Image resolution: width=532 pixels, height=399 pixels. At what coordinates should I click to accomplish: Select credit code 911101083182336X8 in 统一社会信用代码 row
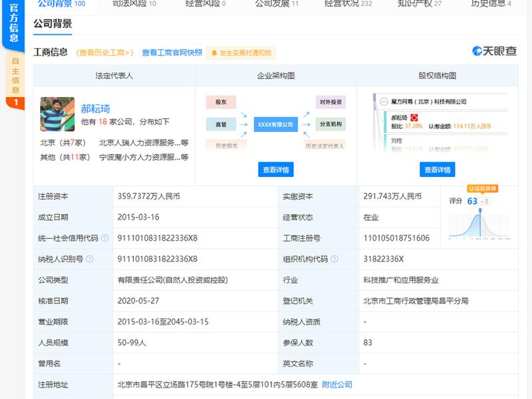(x=158, y=238)
